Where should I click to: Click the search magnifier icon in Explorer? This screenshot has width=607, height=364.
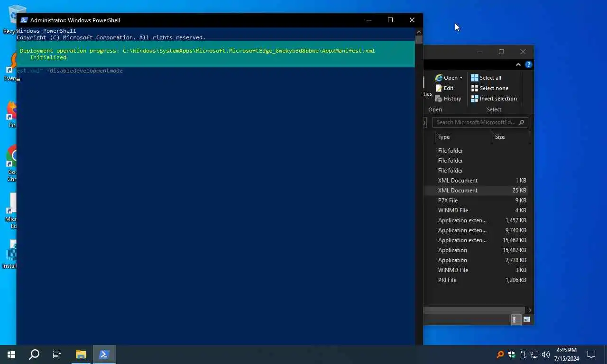(x=522, y=122)
